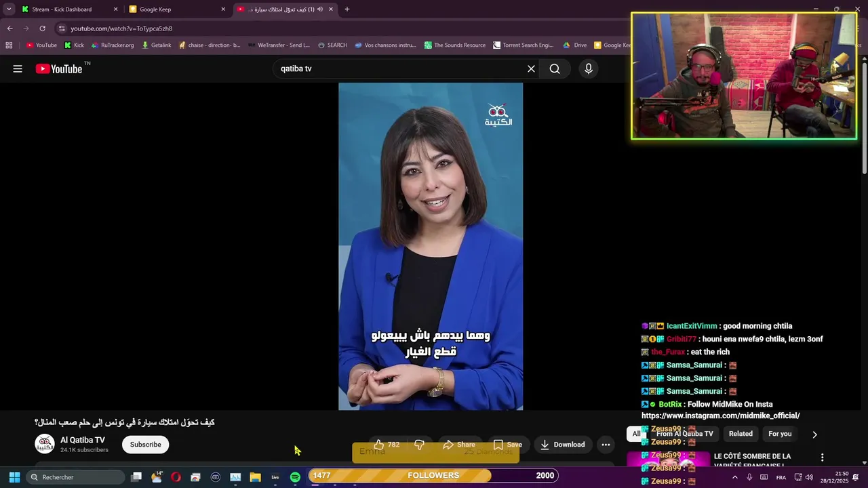This screenshot has height=488, width=868.
Task: Open File Explorer from the taskbar
Action: [x=255, y=477]
